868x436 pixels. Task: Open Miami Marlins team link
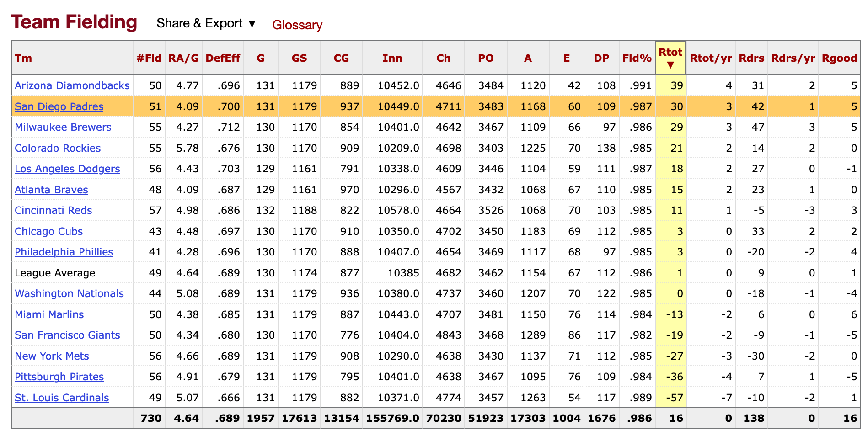pos(49,314)
